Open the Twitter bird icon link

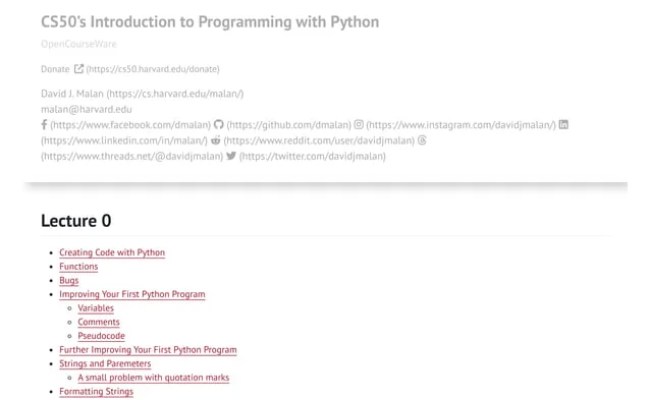(x=231, y=156)
